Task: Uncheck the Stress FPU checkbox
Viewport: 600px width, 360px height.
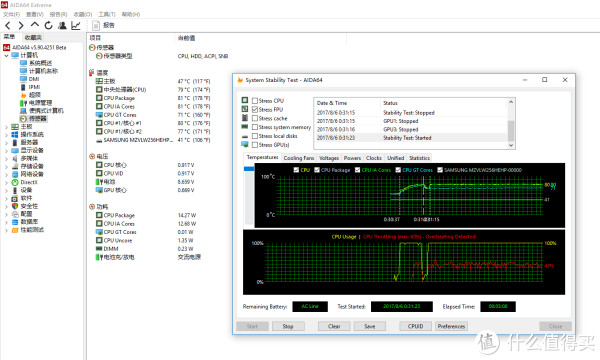Action: pos(255,109)
